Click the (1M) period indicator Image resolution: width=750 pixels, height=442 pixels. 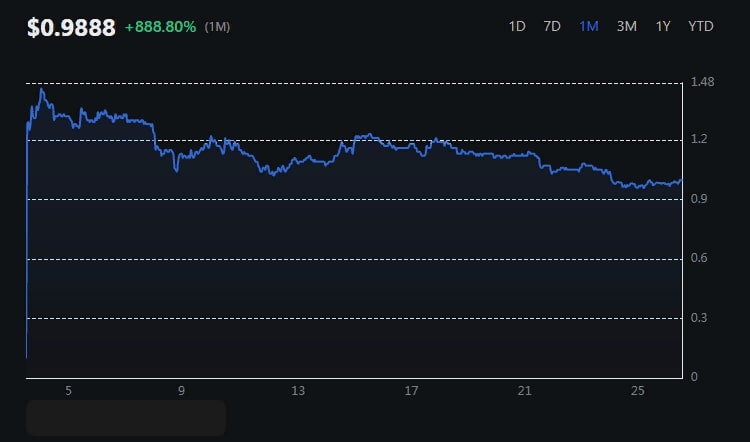217,27
